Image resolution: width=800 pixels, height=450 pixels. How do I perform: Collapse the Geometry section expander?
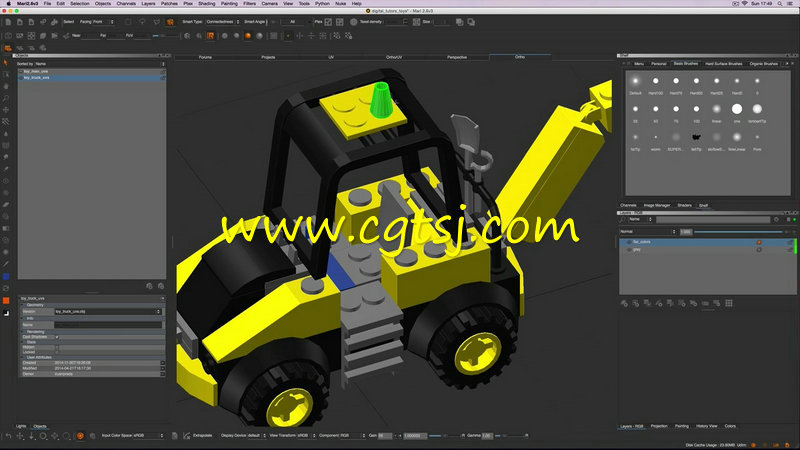click(23, 305)
